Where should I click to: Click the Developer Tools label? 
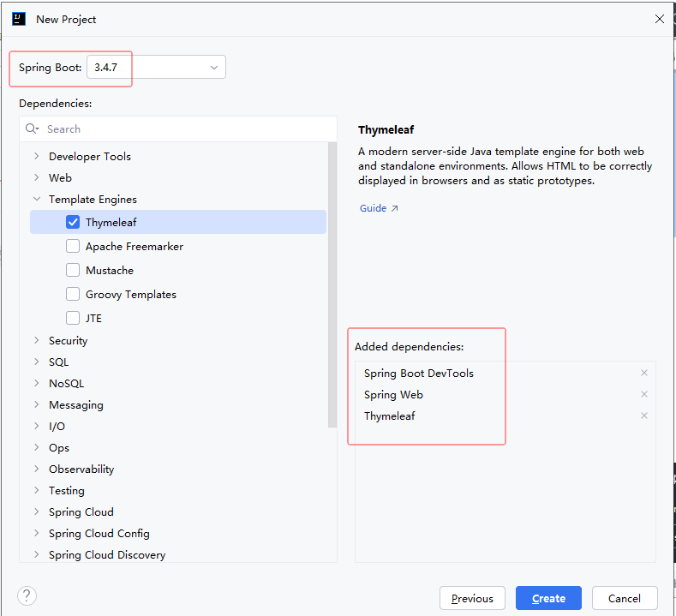[90, 157]
